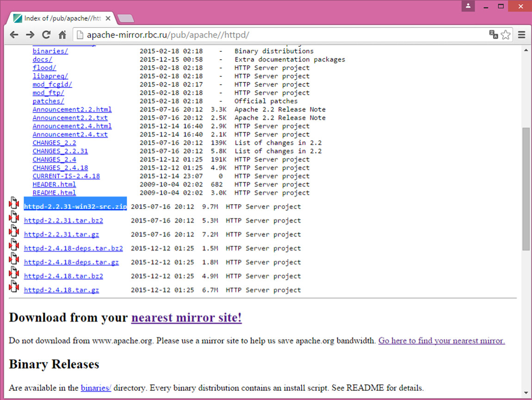Reload the page with refresh icon
The width and height of the screenshot is (532, 400).
pyautogui.click(x=46, y=35)
